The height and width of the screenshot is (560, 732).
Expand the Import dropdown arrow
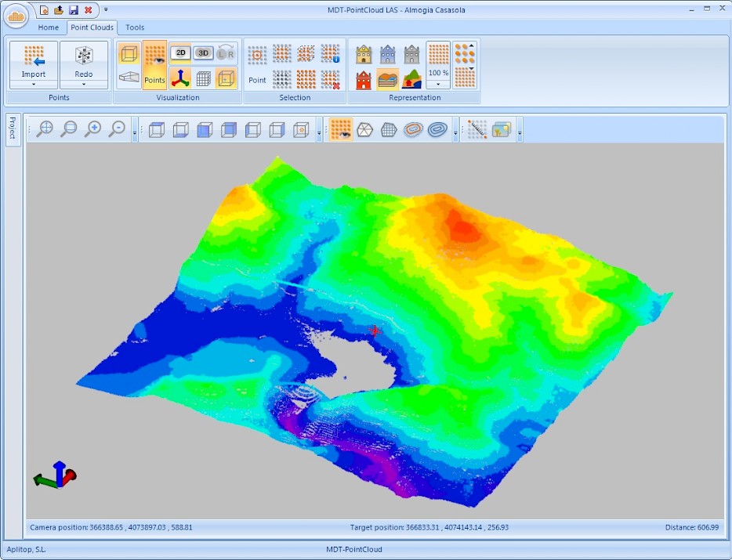click(x=33, y=84)
